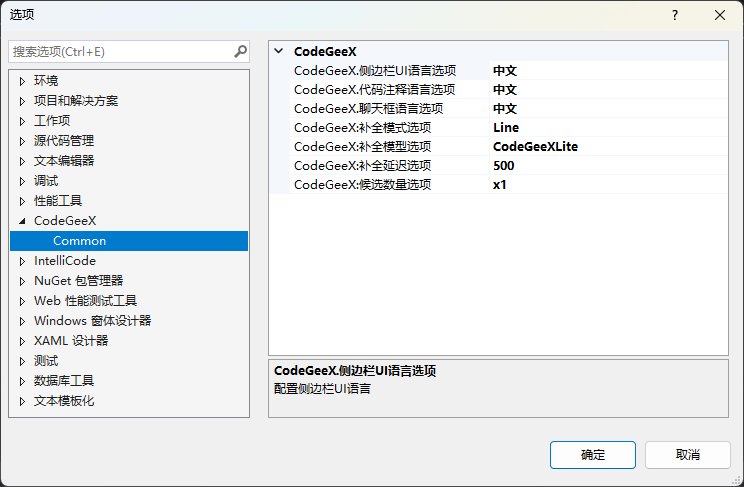Expand the 项目和解决方案 node arrow
The width and height of the screenshot is (744, 487).
point(22,101)
